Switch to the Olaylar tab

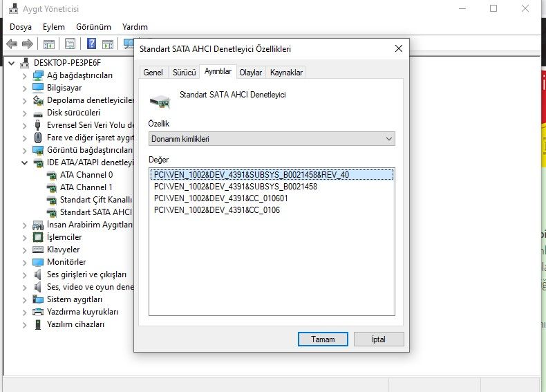250,73
